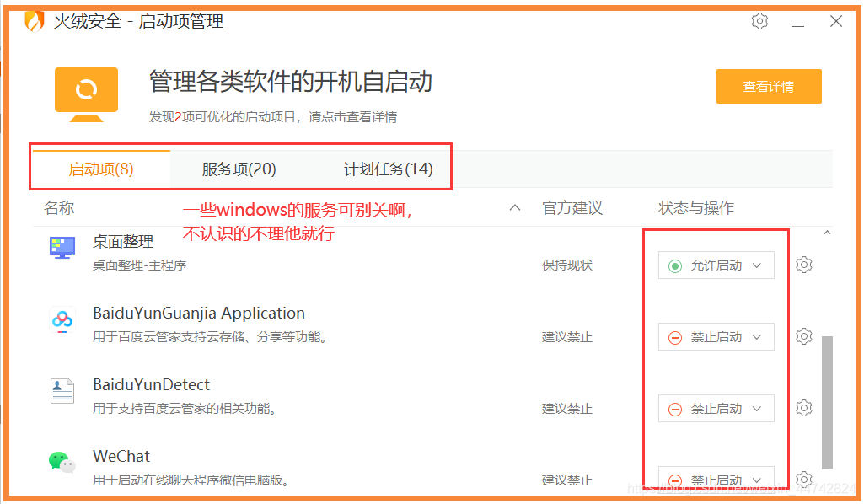This screenshot has width=864, height=504.
Task: Open 禁止启动 dropdown for BaiduYunDetect
Action: pyautogui.click(x=716, y=409)
